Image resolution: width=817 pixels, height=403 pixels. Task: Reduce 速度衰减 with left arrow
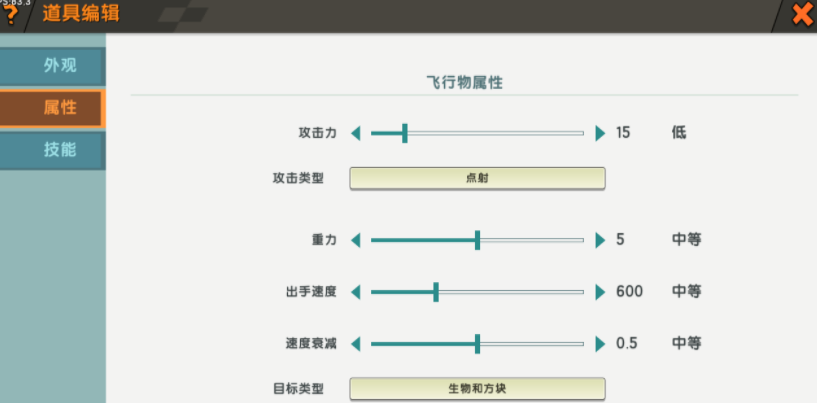pos(355,344)
